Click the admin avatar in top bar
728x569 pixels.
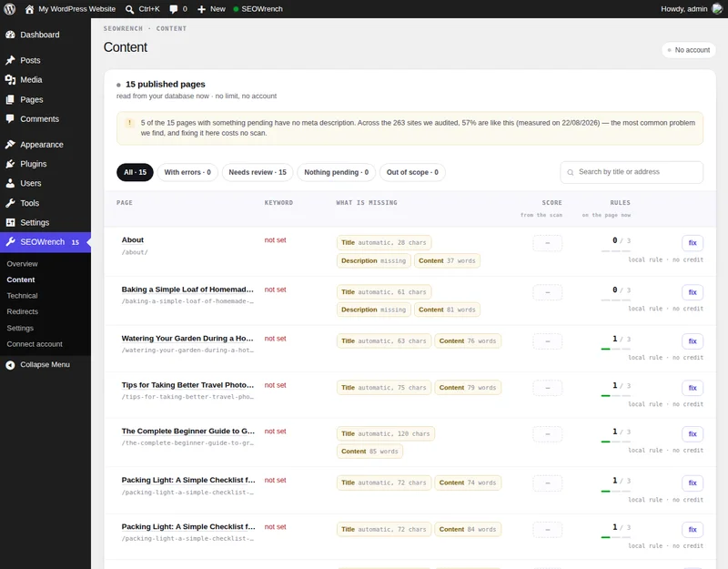tap(717, 9)
